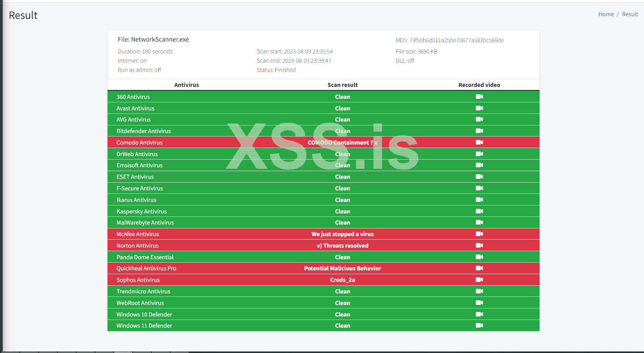The height and width of the screenshot is (353, 644).
Task: Click the WebRoot Antivirus name
Action: coord(140,303)
